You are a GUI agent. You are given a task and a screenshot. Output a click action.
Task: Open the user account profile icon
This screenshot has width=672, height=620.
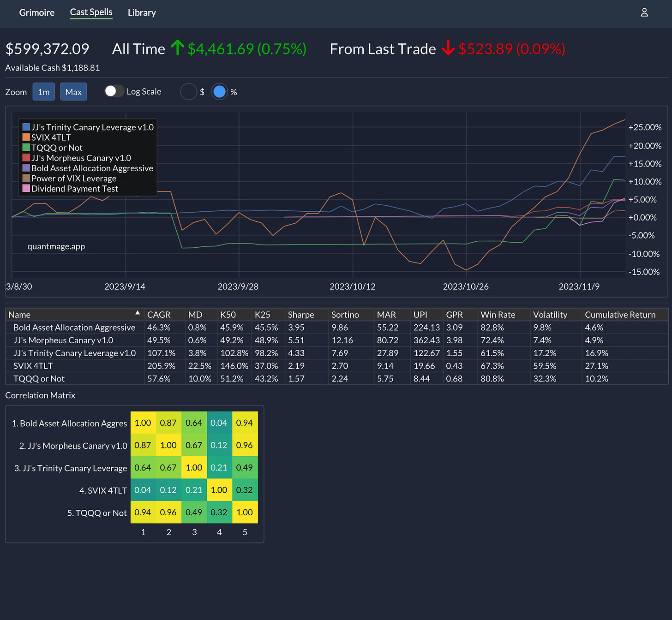[x=644, y=12]
